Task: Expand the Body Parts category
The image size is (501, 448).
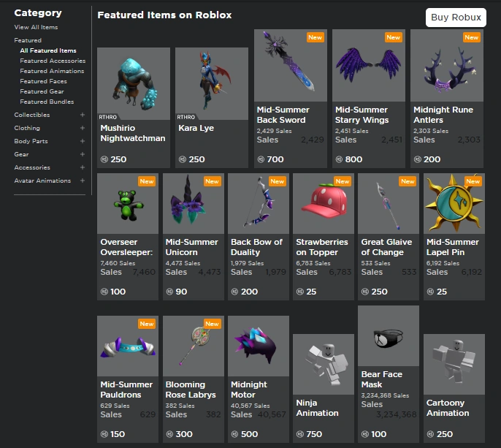Action: tap(83, 141)
